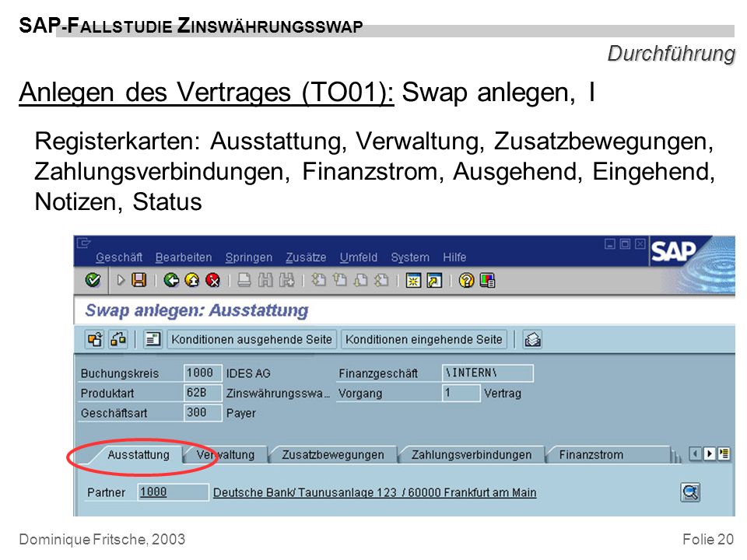This screenshot has width=747, height=560.
Task: Click the First Page icon
Action: [319, 280]
